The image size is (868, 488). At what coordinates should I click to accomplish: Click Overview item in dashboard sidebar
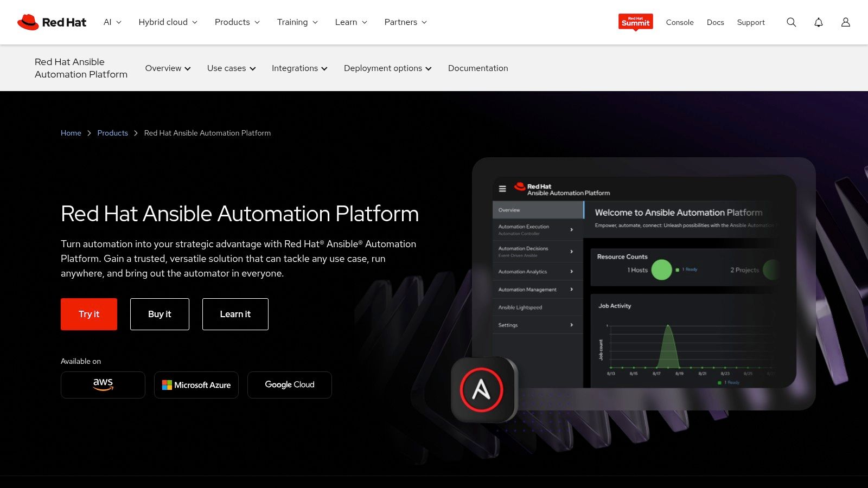[x=538, y=210]
